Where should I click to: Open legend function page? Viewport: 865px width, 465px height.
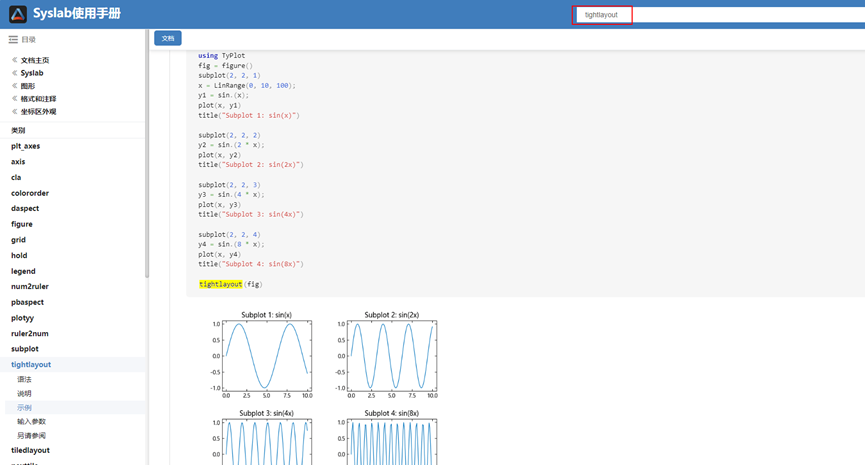click(x=23, y=271)
